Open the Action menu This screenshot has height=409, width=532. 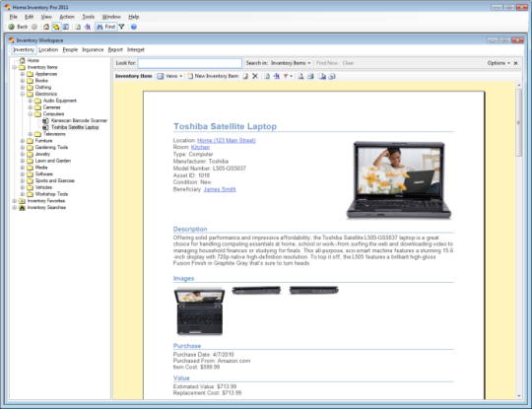tap(67, 17)
